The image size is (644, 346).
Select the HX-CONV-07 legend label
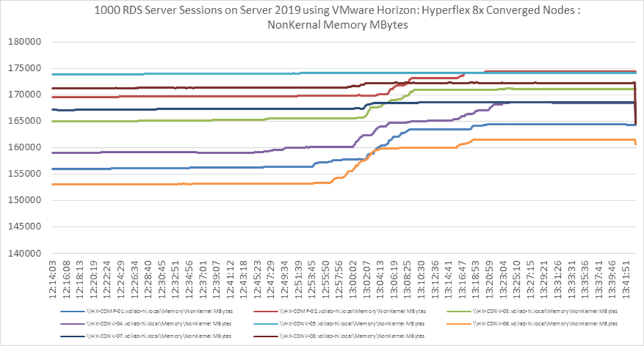(158, 336)
